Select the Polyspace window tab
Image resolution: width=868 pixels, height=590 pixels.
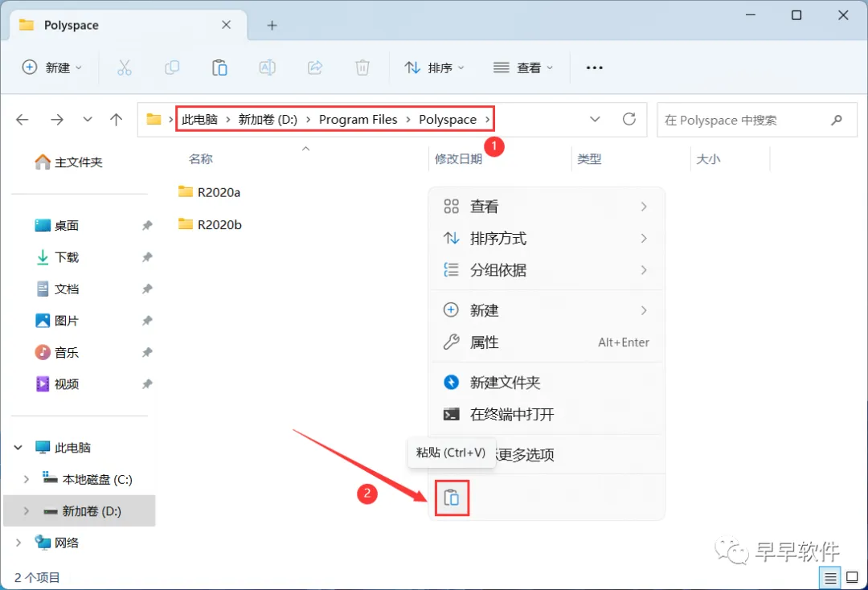coord(128,25)
